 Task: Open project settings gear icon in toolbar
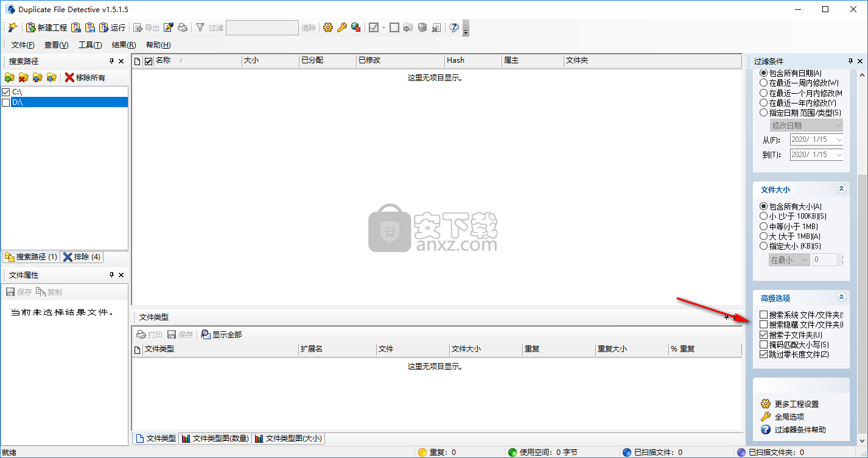pyautogui.click(x=328, y=27)
